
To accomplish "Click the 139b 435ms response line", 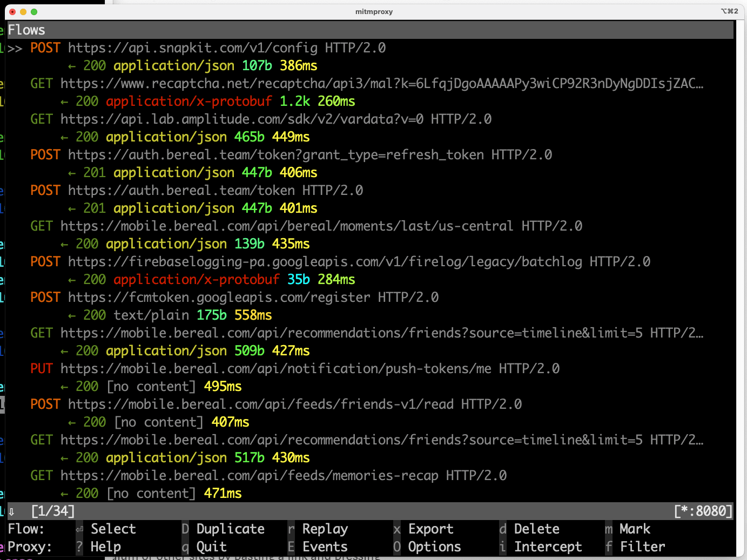I will (x=185, y=244).
